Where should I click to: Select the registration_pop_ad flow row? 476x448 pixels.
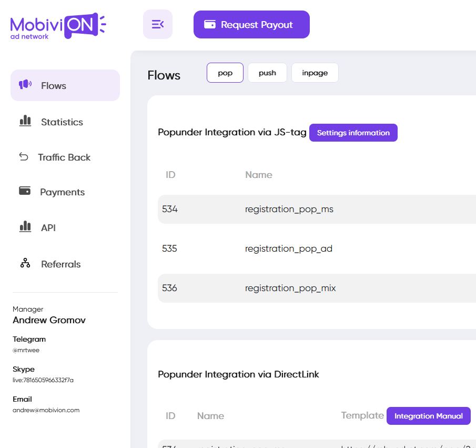coord(289,248)
